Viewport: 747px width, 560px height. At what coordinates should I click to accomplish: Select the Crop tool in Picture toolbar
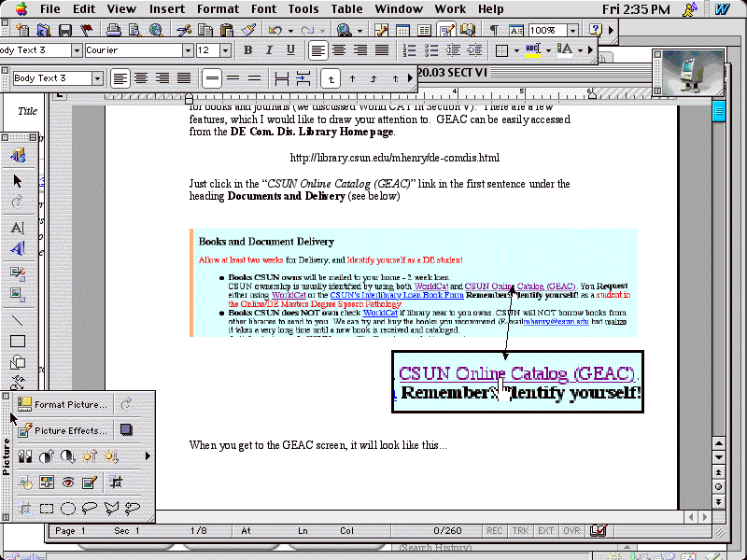coord(115,483)
